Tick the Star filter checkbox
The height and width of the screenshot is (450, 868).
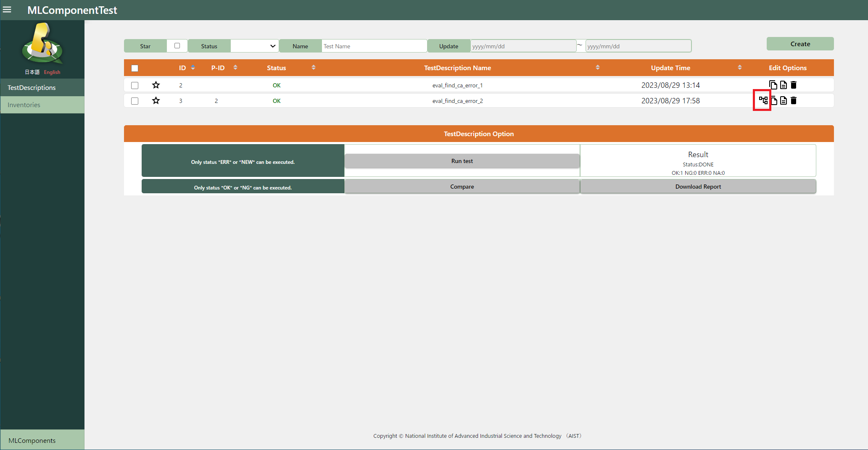(177, 46)
